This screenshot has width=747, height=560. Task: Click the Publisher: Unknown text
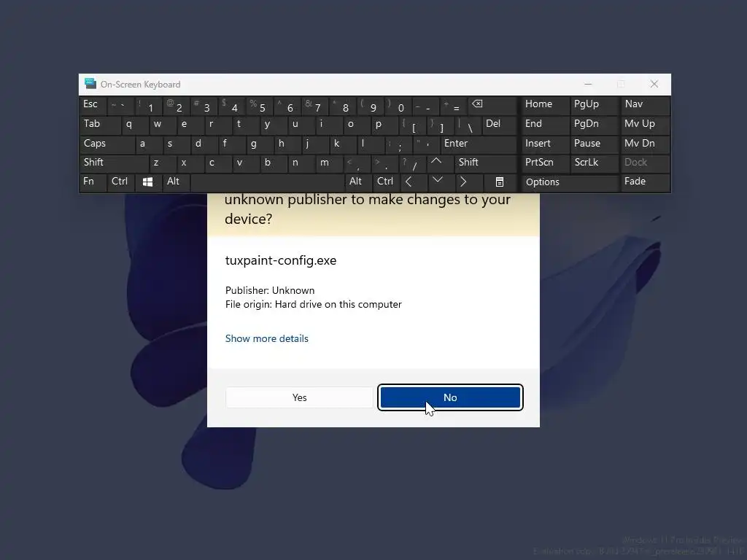pos(270,290)
